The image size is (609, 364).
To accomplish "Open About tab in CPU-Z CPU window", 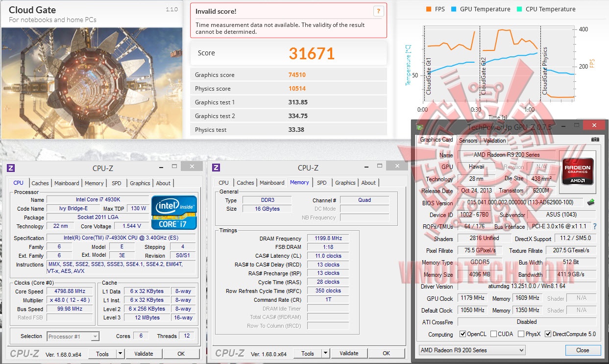I will pyautogui.click(x=163, y=183).
